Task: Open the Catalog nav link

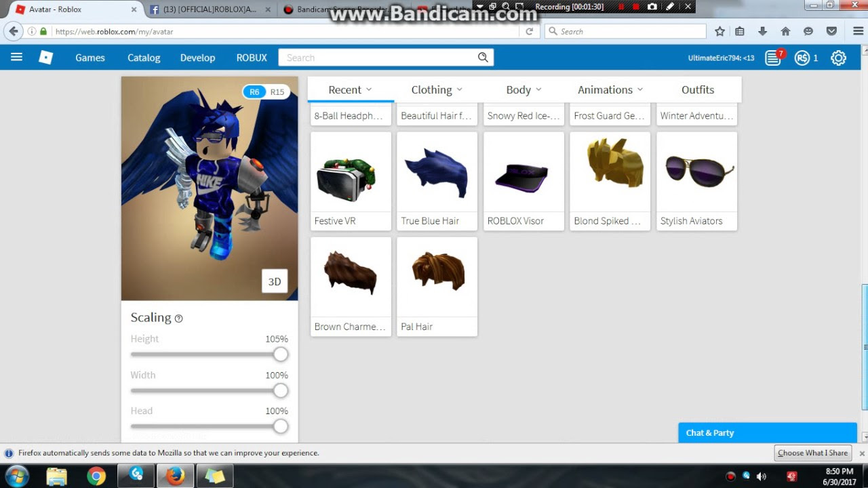Action: point(144,58)
